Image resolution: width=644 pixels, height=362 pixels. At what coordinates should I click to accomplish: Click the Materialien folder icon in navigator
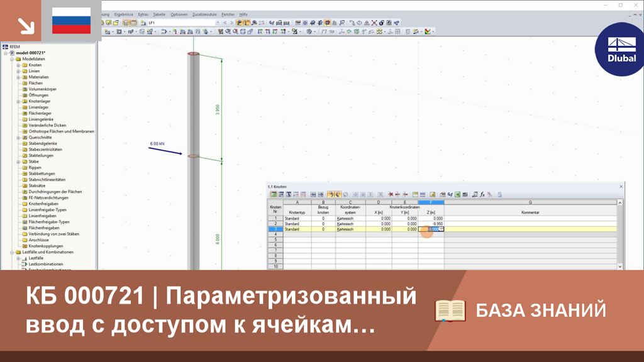(x=25, y=77)
